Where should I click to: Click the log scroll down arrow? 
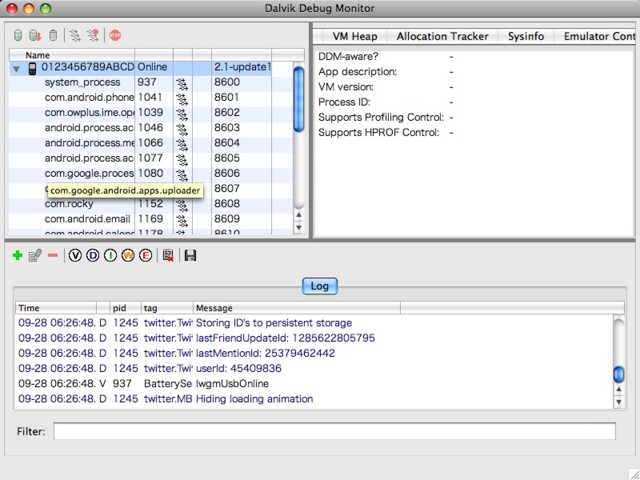[x=619, y=402]
